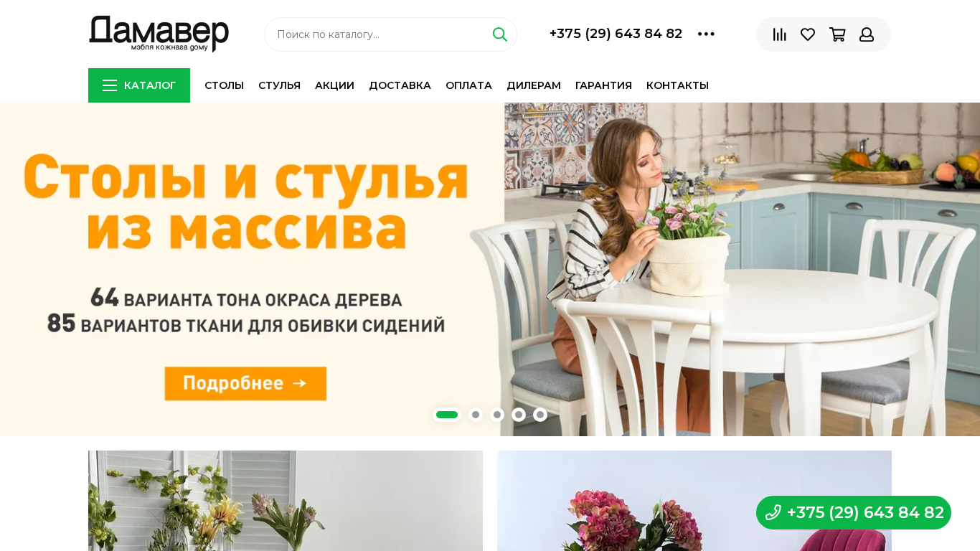This screenshot has width=980, height=551.
Task: Open the favorites heart icon
Action: (x=808, y=34)
